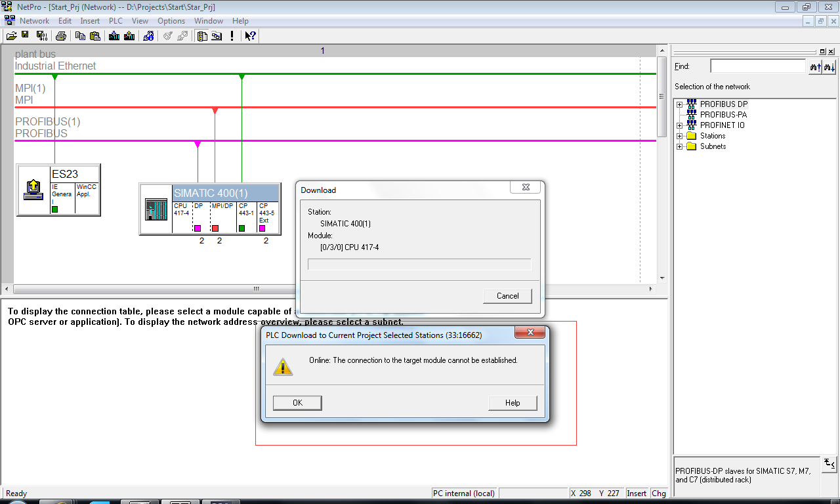The width and height of the screenshot is (840, 504).
Task: Click the Save floppy disk icon
Action: pos(25,35)
